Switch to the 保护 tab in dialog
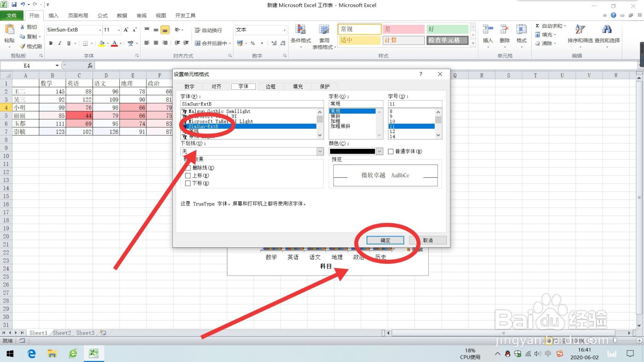The width and height of the screenshot is (644, 362). click(x=324, y=86)
